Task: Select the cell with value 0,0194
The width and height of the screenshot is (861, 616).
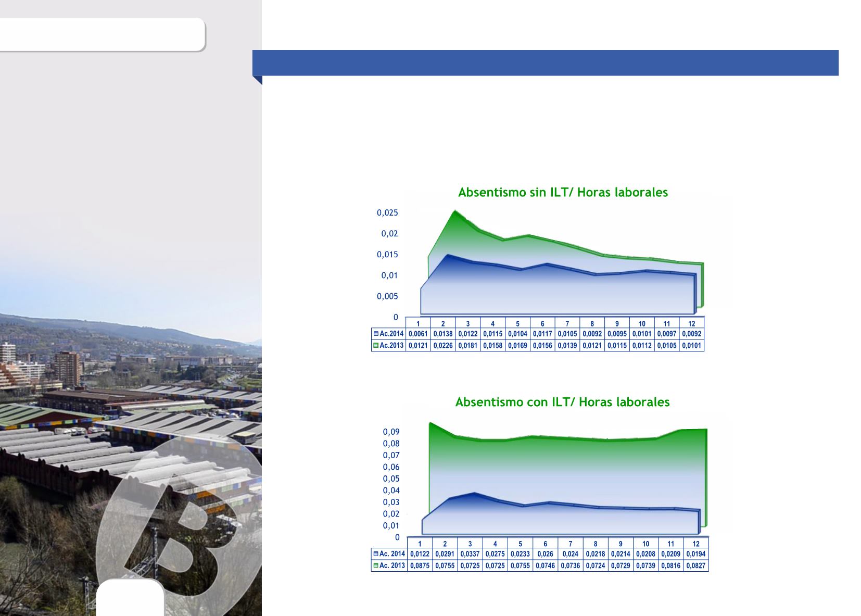Action: pyautogui.click(x=696, y=554)
